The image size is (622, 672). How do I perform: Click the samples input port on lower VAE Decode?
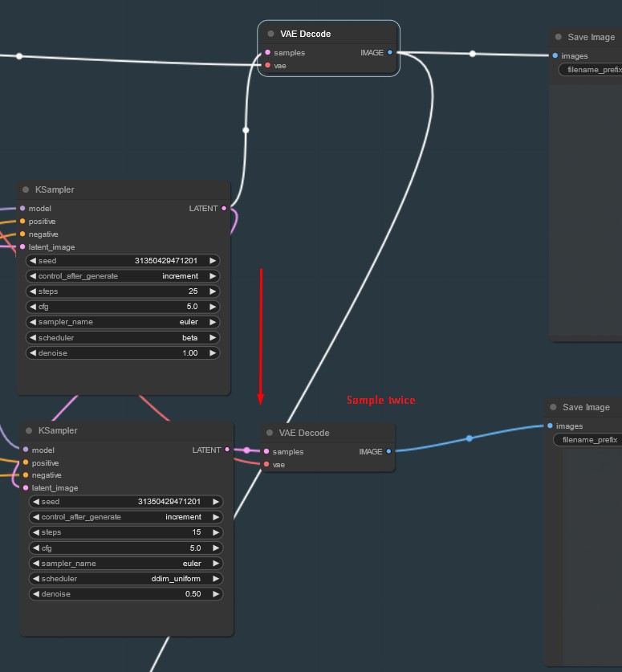266,451
